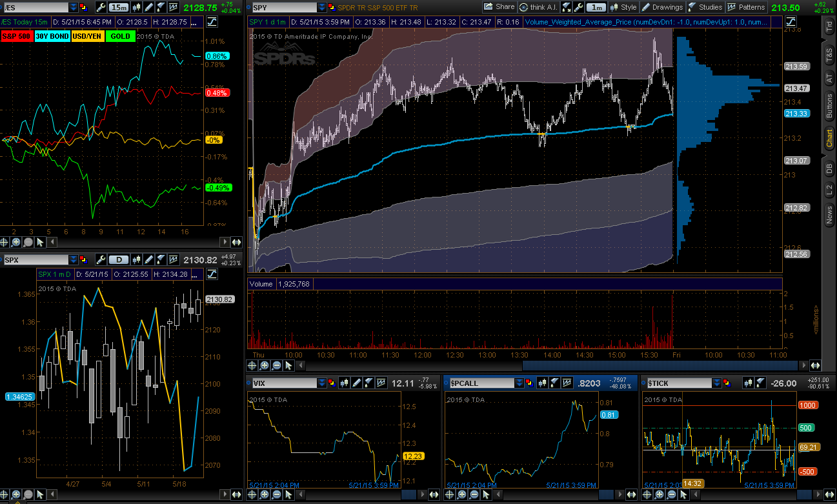Screen dimensions: 837x504
Task: Open chart settings wrench in /ES chart
Action: pos(101,7)
